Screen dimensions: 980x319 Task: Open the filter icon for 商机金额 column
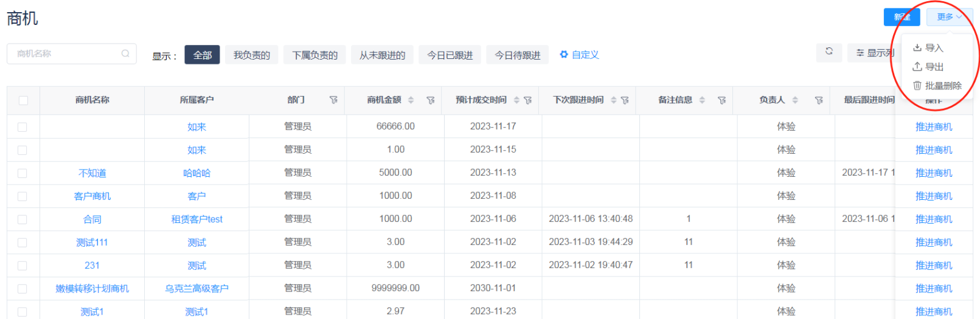coord(431,100)
